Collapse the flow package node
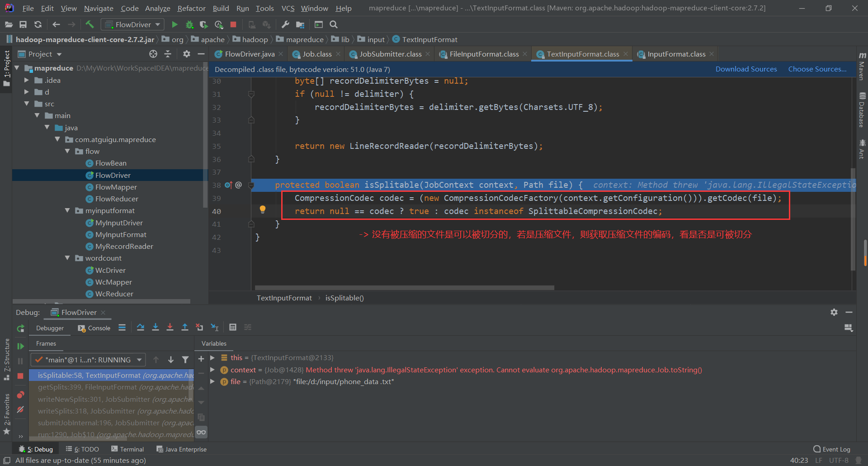This screenshot has width=868, height=466. [67, 151]
